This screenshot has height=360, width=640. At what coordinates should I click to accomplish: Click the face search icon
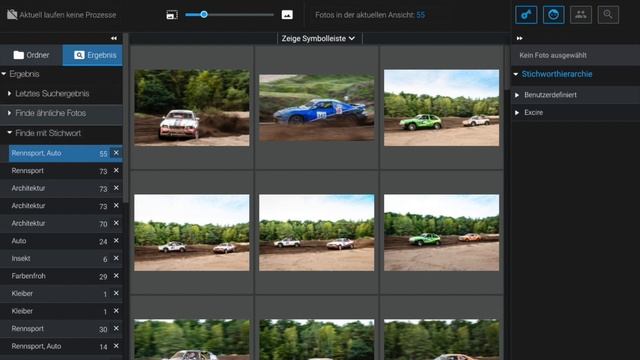[553, 15]
